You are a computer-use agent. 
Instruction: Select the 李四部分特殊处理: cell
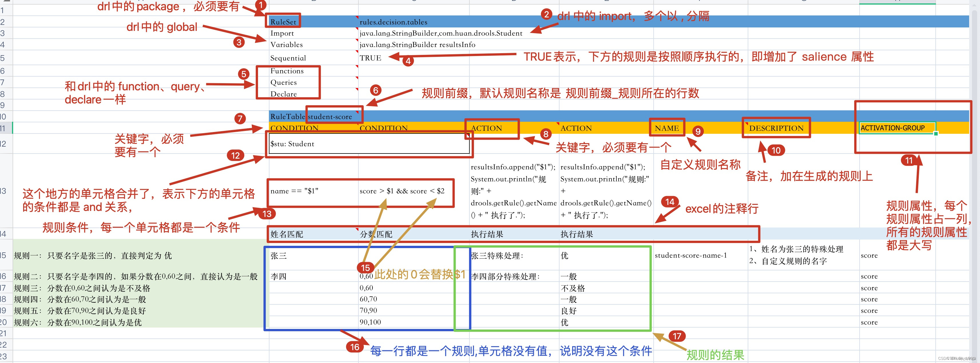(x=514, y=276)
